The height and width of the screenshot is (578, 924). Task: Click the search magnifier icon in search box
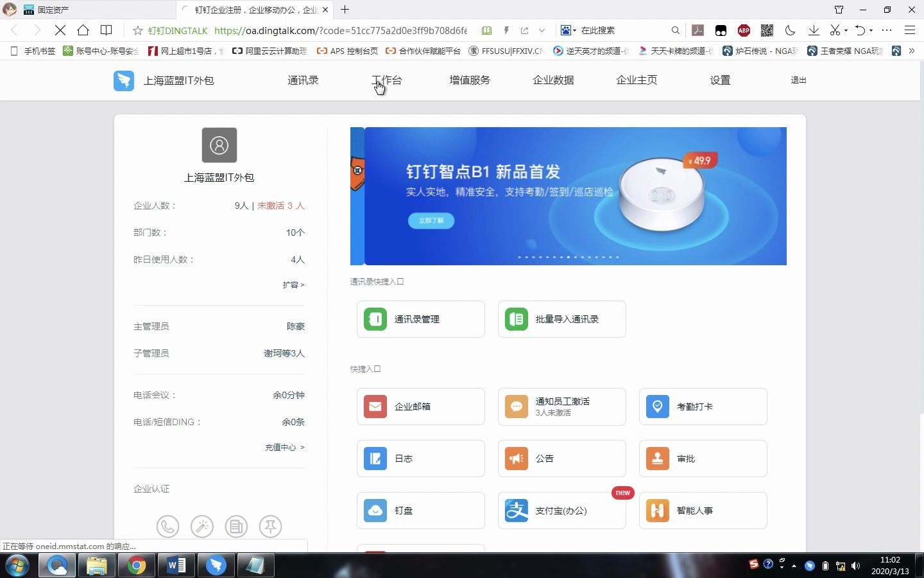tap(675, 30)
